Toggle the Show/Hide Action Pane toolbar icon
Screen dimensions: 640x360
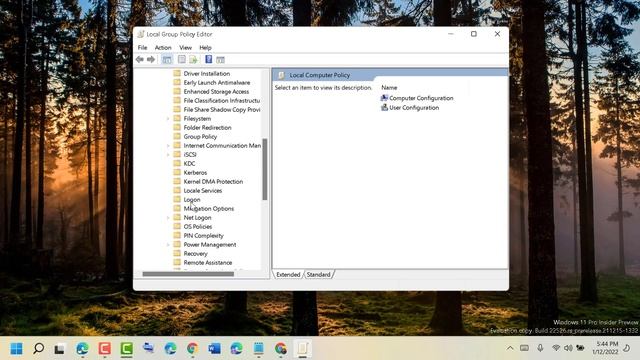coord(220,60)
